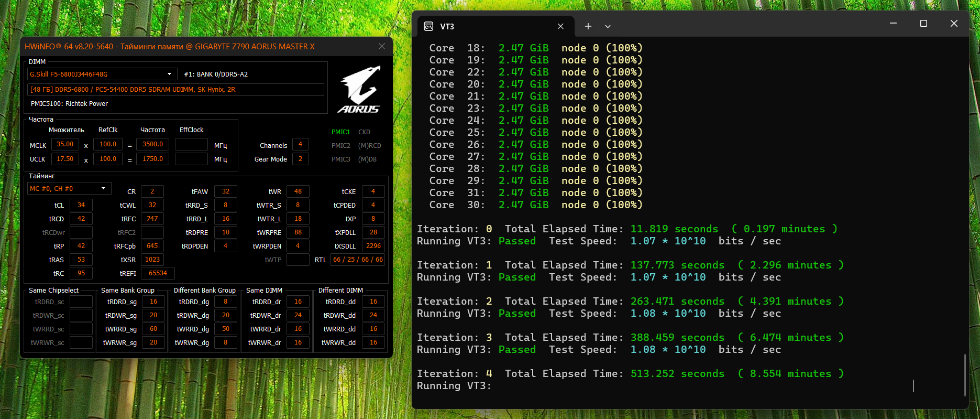The width and height of the screenshot is (980, 419).
Task: Click the tREFI value 65534
Action: pos(158,273)
